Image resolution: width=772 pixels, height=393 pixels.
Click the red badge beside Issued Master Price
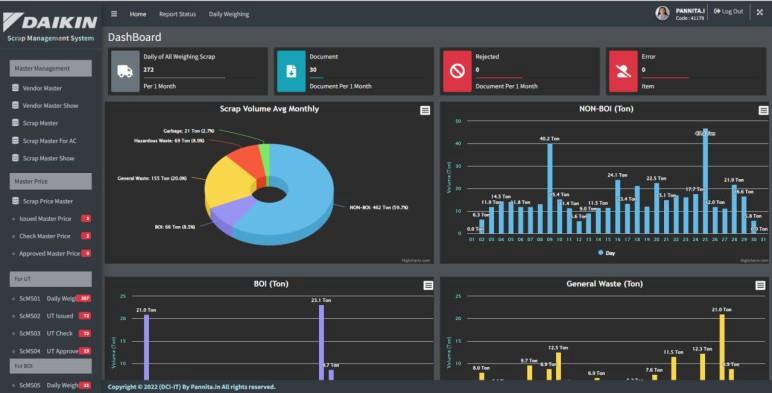point(86,219)
